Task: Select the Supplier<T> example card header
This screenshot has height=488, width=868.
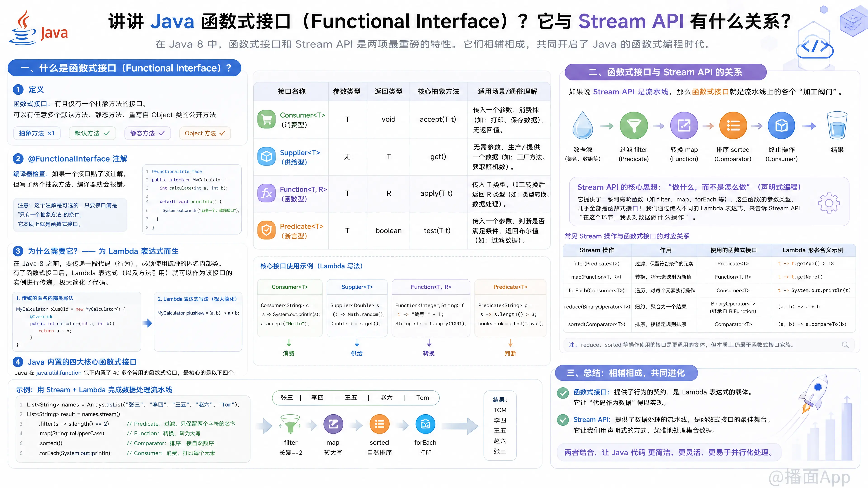Action: pos(357,287)
